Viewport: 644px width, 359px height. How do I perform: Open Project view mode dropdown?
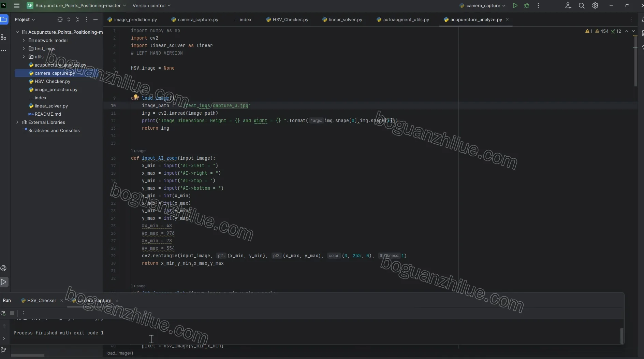pos(25,19)
